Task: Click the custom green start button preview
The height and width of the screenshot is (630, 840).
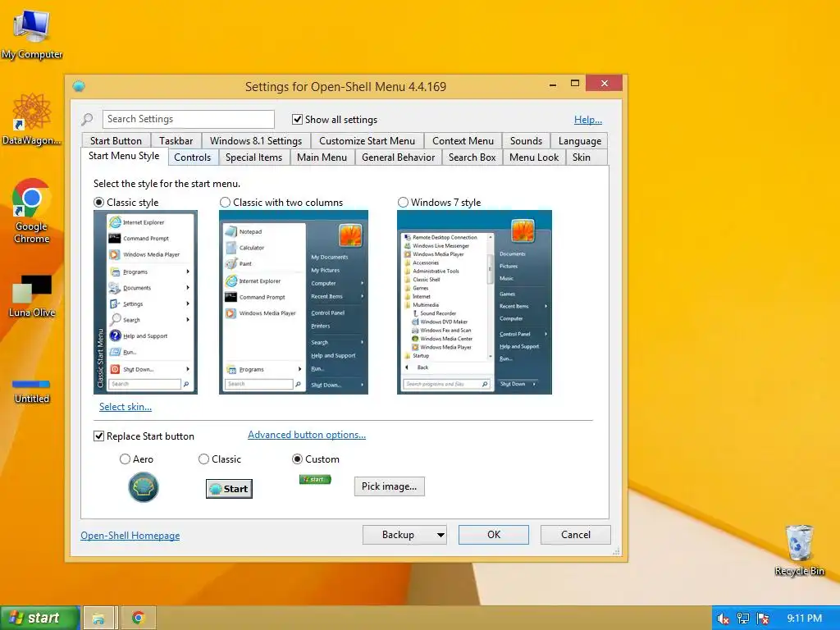Action: [315, 479]
